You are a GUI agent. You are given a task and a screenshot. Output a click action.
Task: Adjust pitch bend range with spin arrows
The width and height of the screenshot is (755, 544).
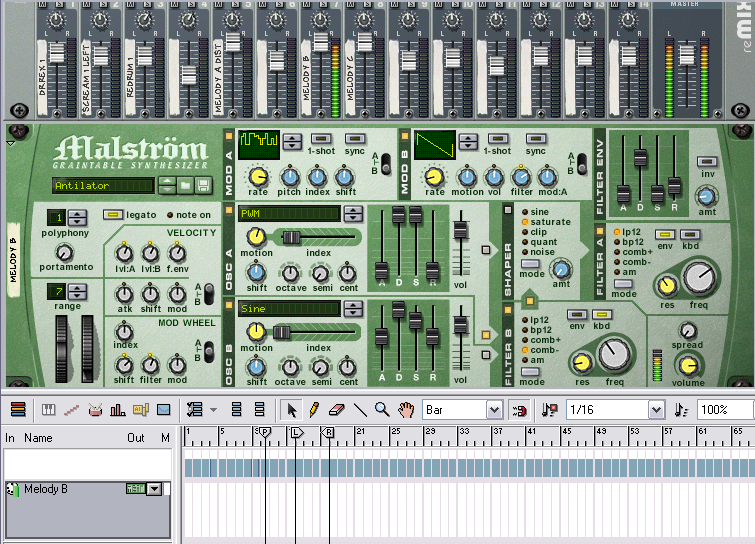point(78,291)
